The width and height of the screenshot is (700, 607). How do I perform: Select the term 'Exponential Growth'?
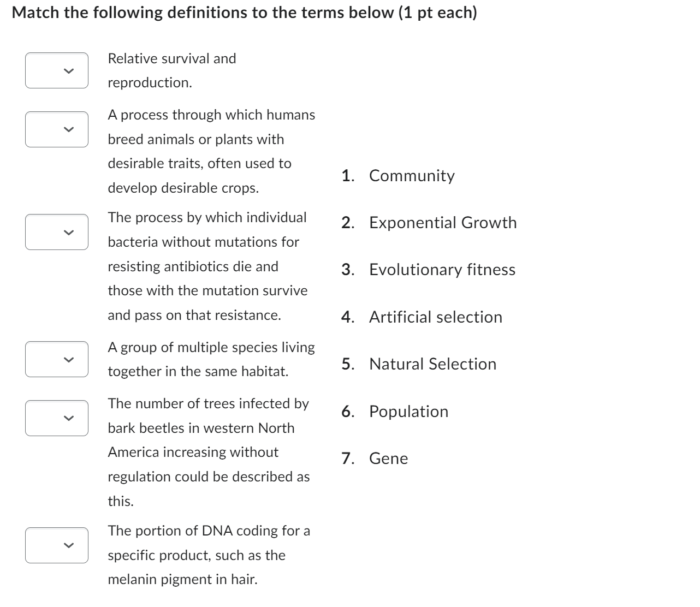(442, 222)
